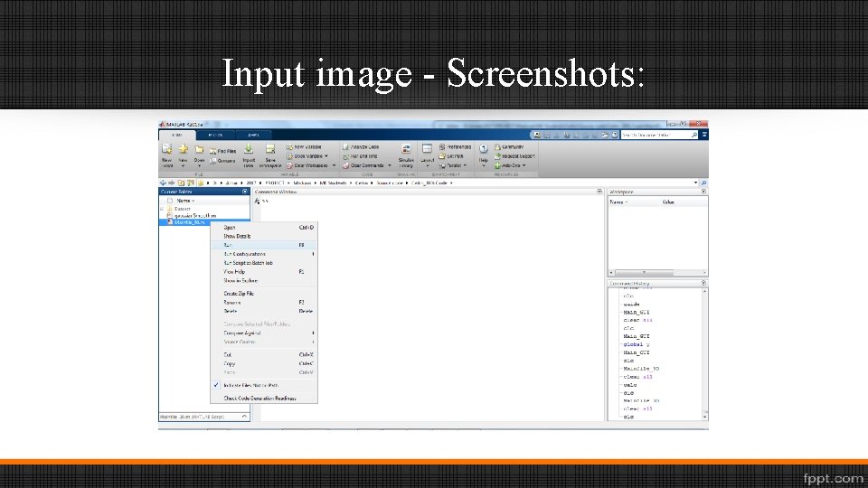This screenshot has width=868, height=488.
Task: Open the Clear Workspace dropdown
Action: tap(334, 165)
